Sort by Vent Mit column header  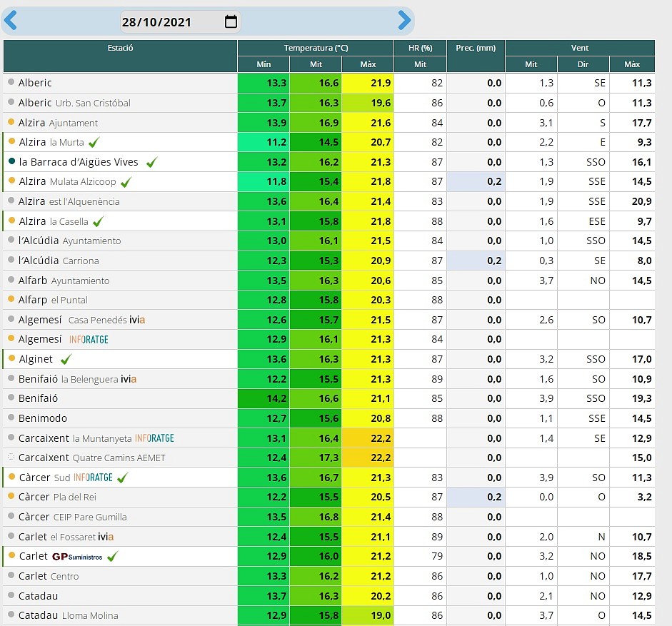[531, 64]
